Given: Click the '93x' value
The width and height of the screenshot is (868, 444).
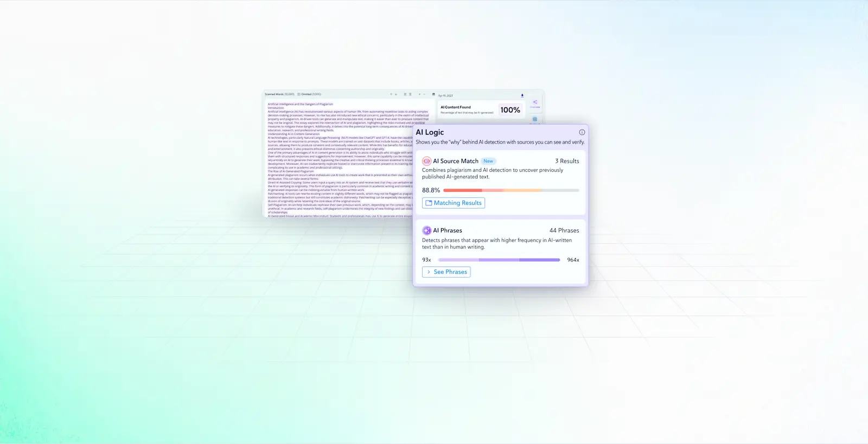Looking at the screenshot, I should (x=426, y=260).
